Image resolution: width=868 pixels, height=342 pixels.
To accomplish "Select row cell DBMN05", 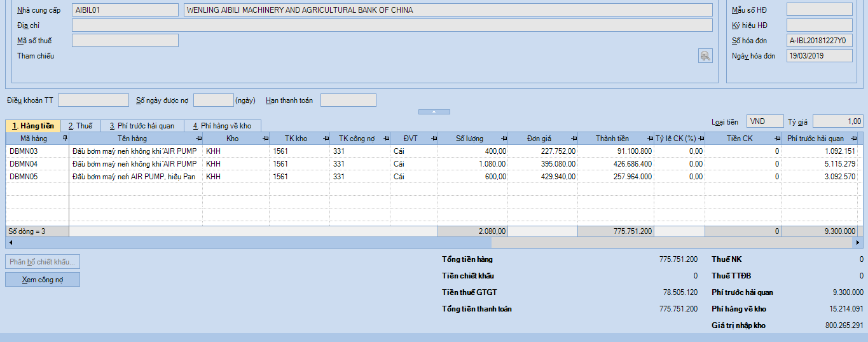I will [x=38, y=177].
